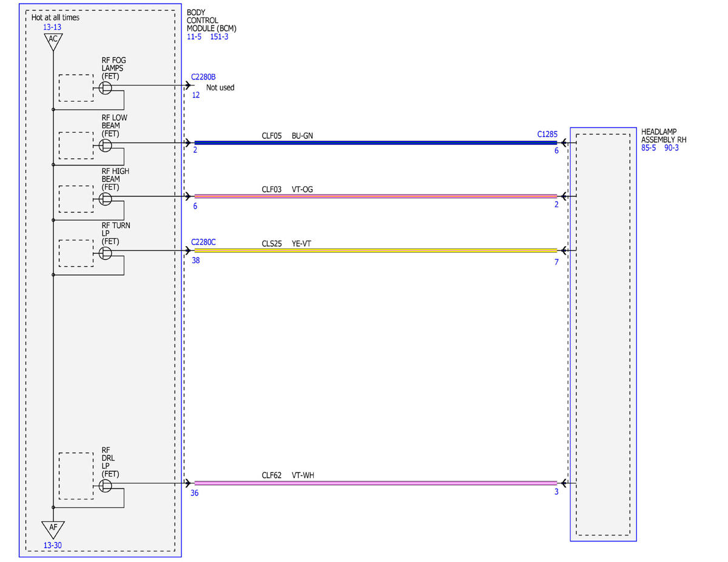Select the RF HIGH BEAM FET symbol

pos(106,199)
